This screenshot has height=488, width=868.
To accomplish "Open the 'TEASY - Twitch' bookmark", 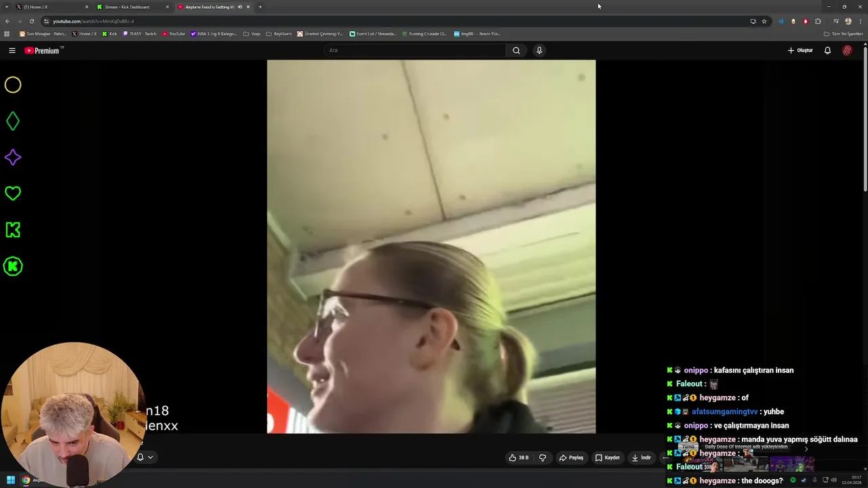I will (140, 33).
